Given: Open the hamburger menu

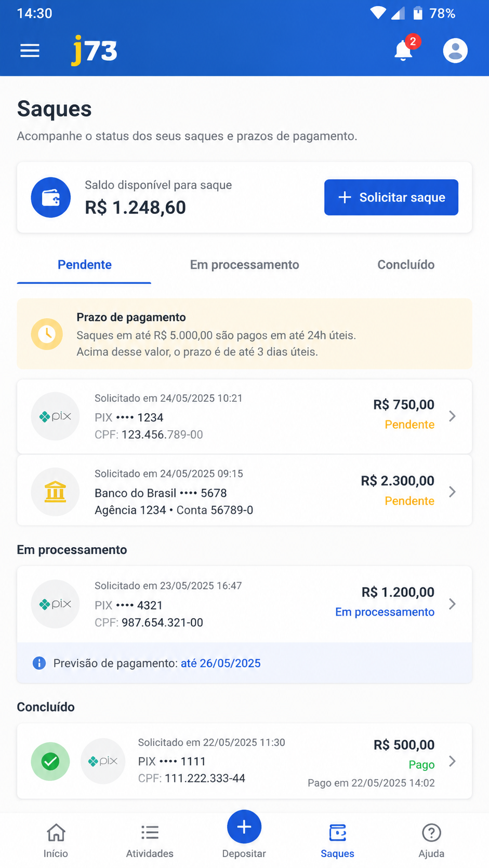Looking at the screenshot, I should pos(30,51).
